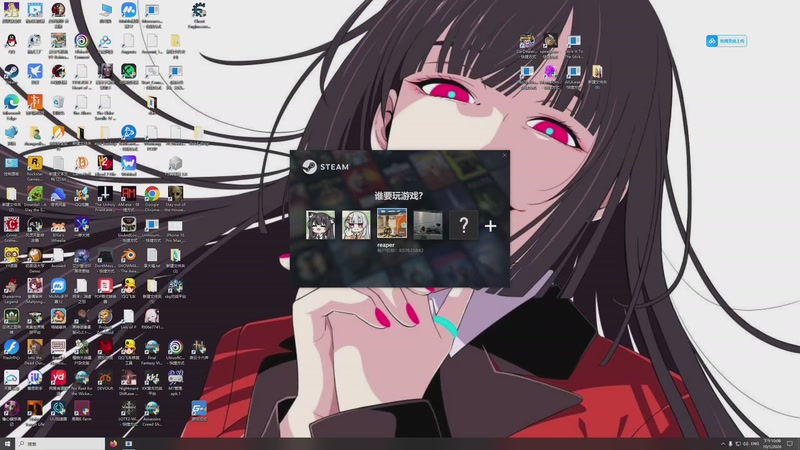The width and height of the screenshot is (800, 450).
Task: Select the reaper Steam account avatar
Action: (x=392, y=223)
